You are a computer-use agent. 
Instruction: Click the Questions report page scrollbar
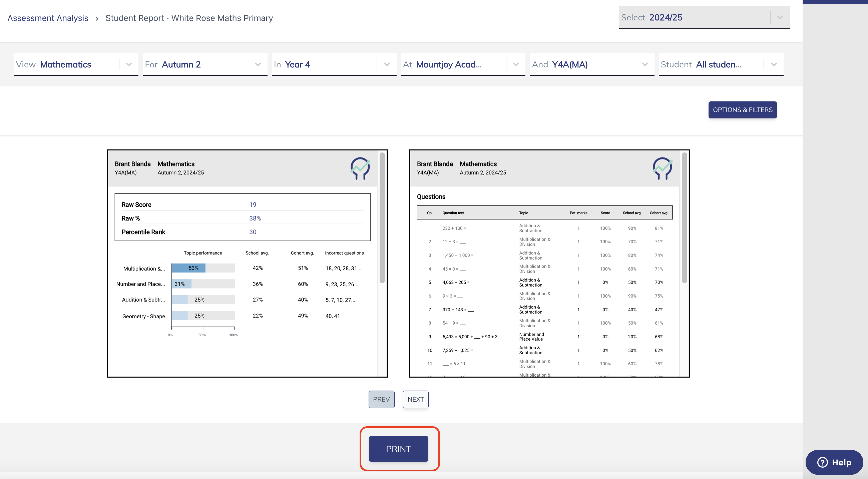[x=684, y=218]
